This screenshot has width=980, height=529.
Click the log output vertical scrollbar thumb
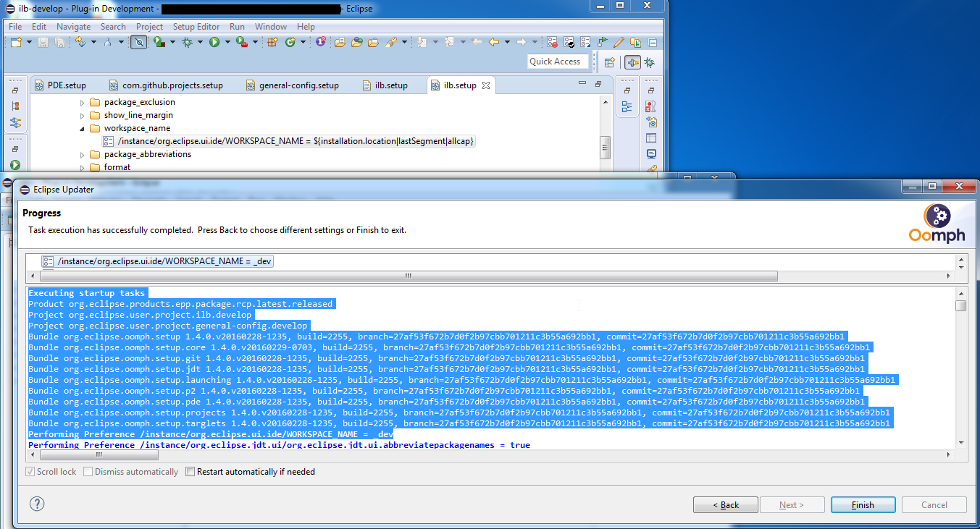960,305
